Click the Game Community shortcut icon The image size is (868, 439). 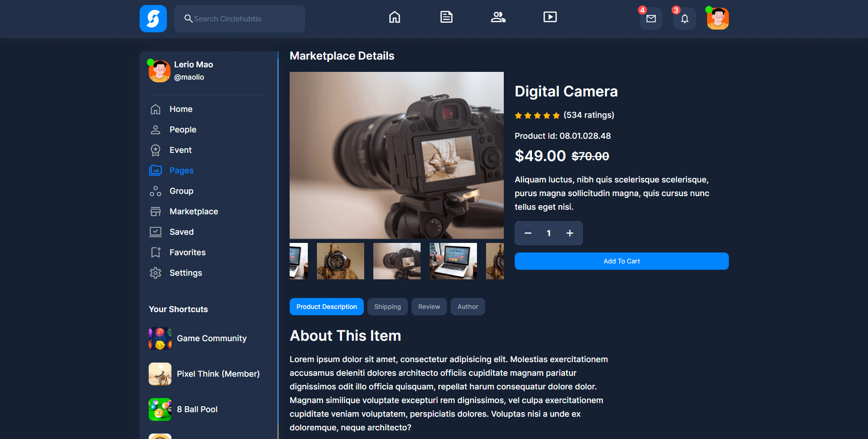160,338
